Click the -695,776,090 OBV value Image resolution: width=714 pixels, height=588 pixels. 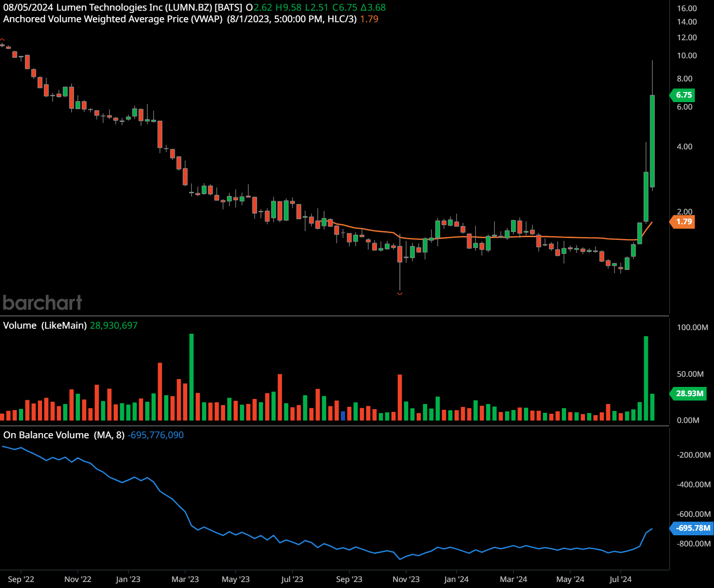[x=156, y=435]
